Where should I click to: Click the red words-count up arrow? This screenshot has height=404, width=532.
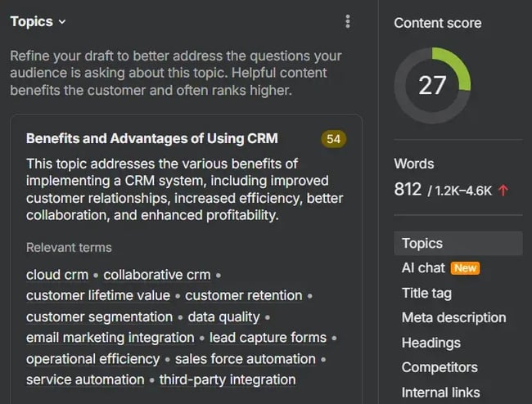click(x=503, y=190)
